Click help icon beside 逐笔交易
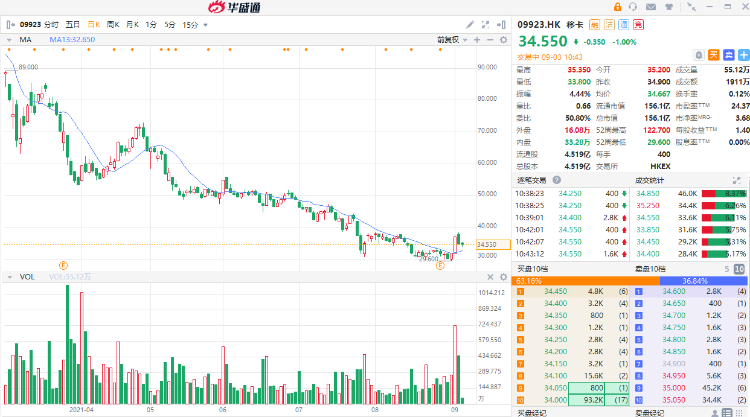750x417 pixels. (557, 180)
